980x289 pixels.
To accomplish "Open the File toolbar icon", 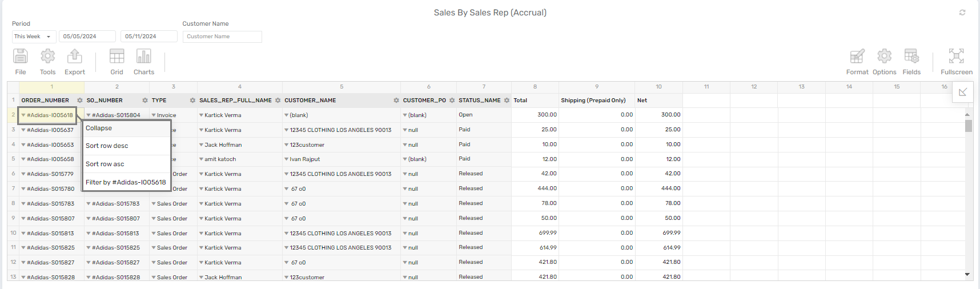I will 21,56.
